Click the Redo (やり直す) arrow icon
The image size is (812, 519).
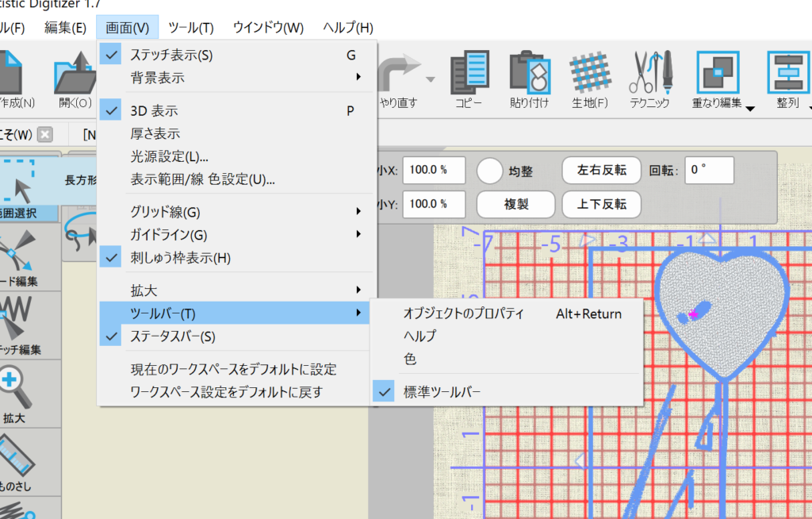pyautogui.click(x=401, y=73)
